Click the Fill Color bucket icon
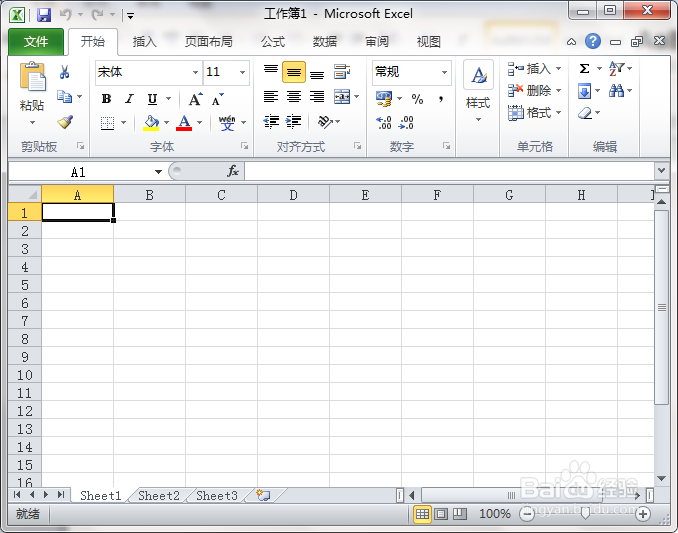The image size is (678, 533). (x=151, y=123)
